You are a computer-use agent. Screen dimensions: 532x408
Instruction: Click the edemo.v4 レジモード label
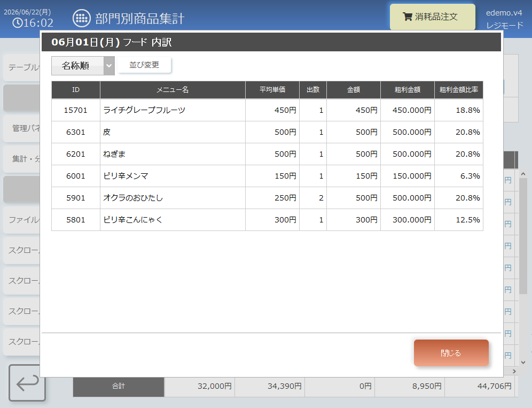pyautogui.click(x=504, y=19)
